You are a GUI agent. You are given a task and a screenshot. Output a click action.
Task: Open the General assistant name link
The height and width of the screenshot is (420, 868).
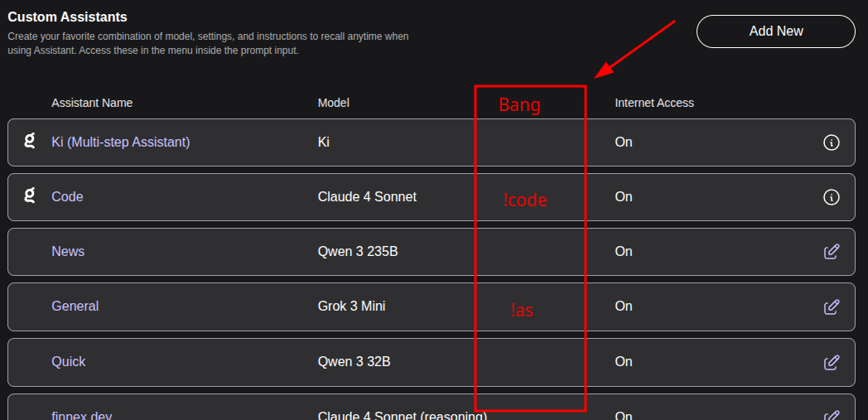coord(75,307)
